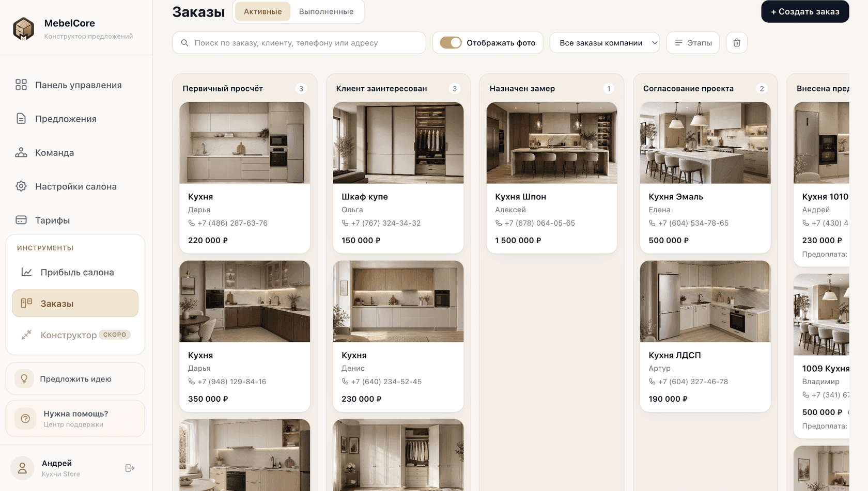Click the Конструктор tools icon
This screenshot has height=491, width=868.
(26, 335)
